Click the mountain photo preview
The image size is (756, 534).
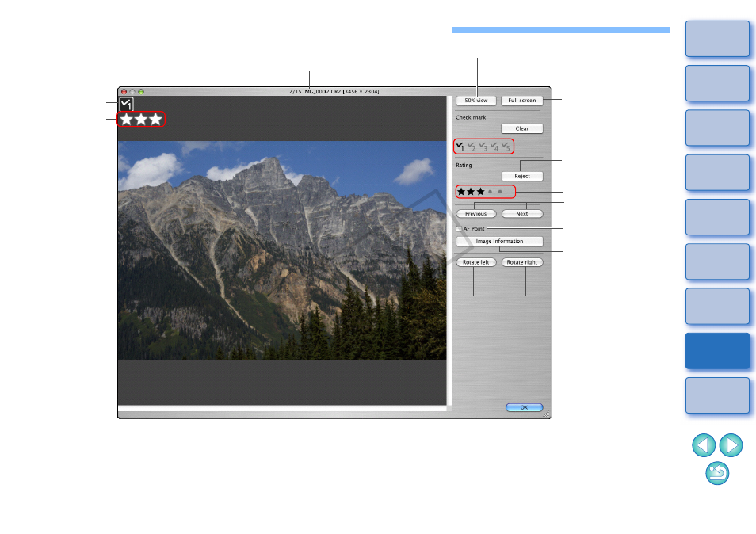282,250
